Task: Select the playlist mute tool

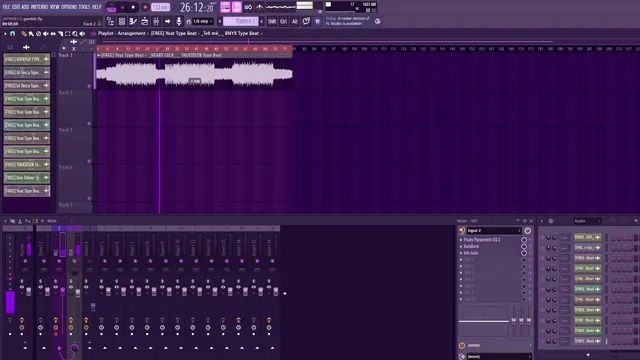Action: click(x=46, y=34)
